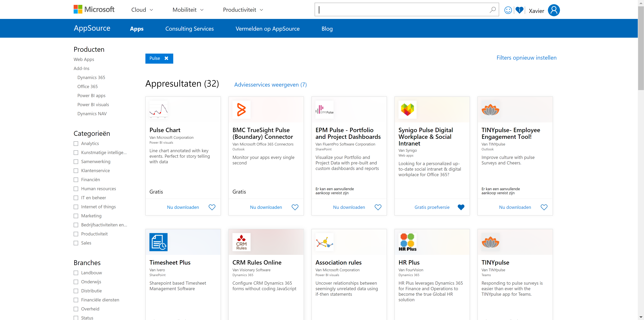Open TINYpulse Teams lotus icon
644x320 pixels.
pos(491,242)
